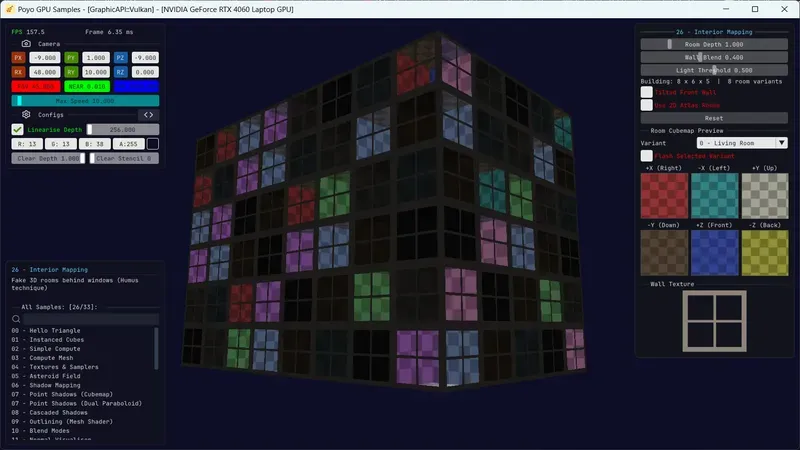Open sample 00 - Hello Triangle
800x450 pixels.
[x=46, y=331]
